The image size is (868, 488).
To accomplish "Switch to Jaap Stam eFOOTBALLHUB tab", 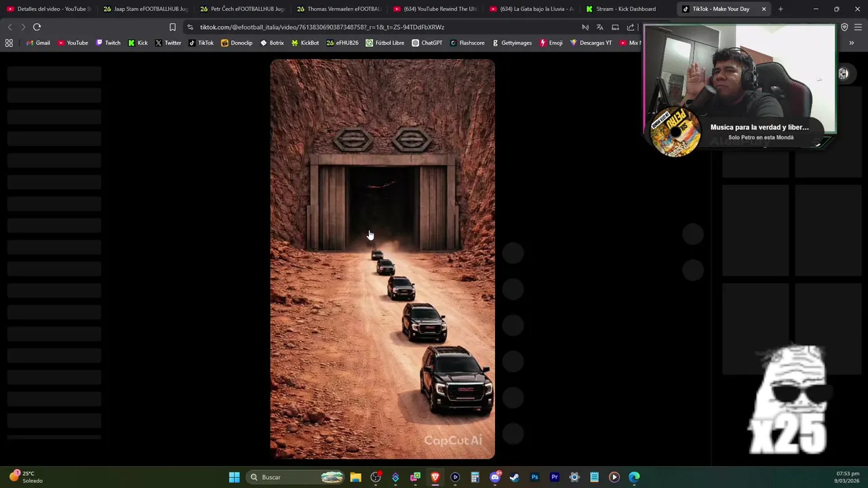I will pos(145,9).
